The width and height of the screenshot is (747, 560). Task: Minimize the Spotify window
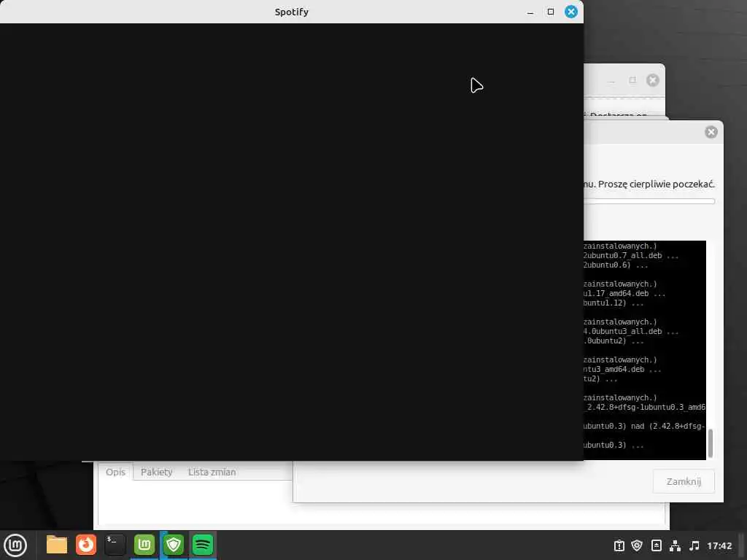point(530,12)
